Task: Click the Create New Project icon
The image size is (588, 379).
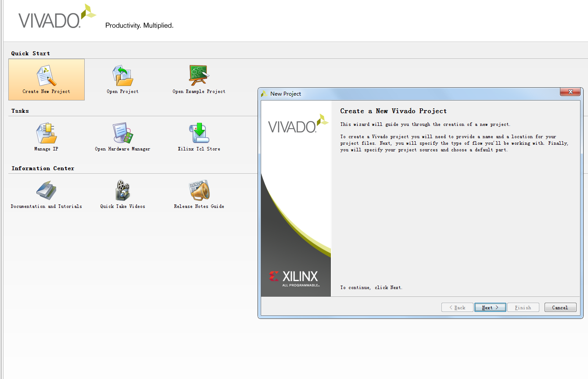Action: click(47, 75)
